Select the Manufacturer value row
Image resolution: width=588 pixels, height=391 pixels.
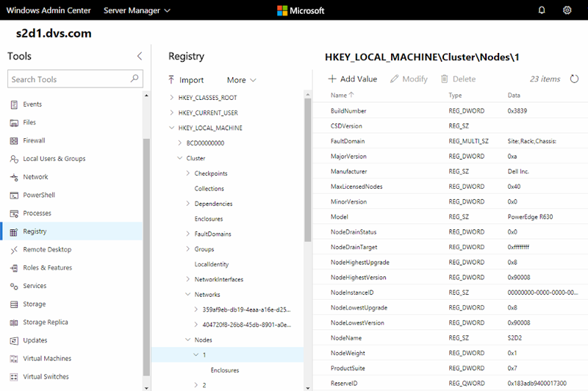pos(450,171)
